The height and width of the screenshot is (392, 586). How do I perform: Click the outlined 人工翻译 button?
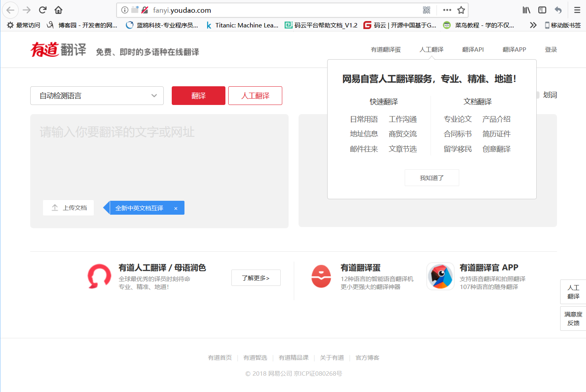click(x=255, y=96)
